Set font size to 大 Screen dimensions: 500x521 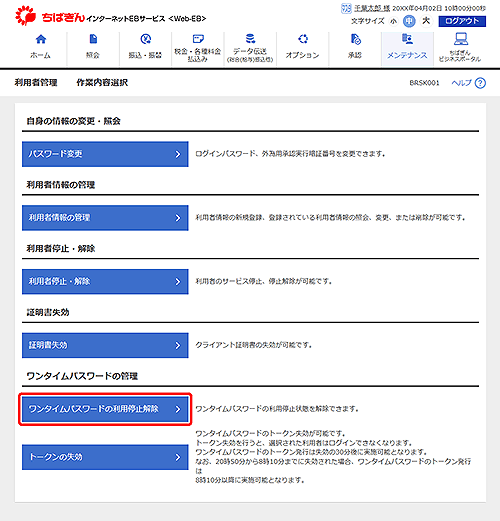[x=426, y=21]
